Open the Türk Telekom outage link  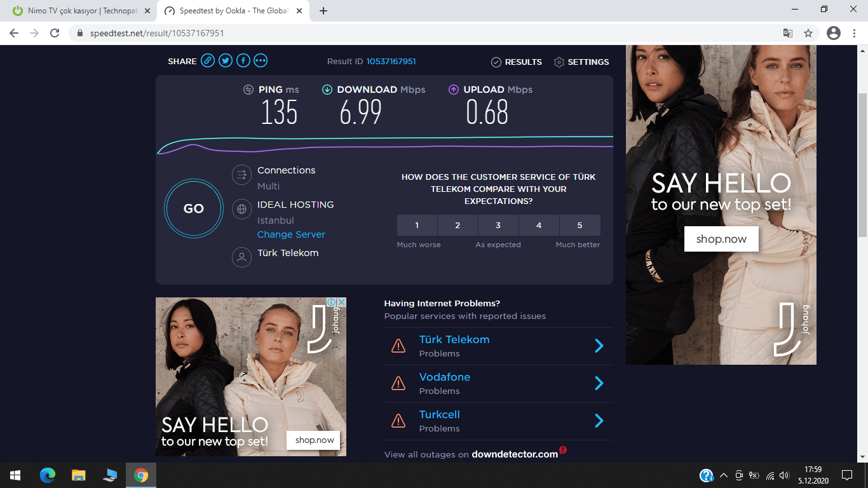click(x=454, y=339)
